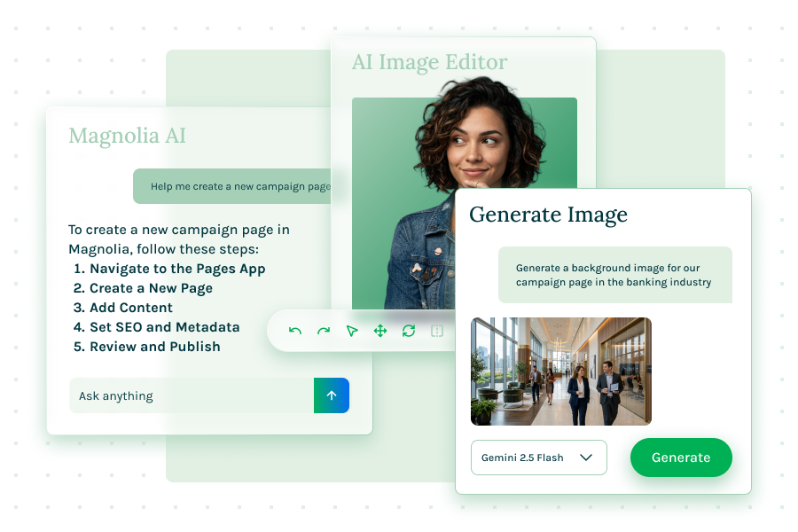Select the move arrows tool

point(380,331)
